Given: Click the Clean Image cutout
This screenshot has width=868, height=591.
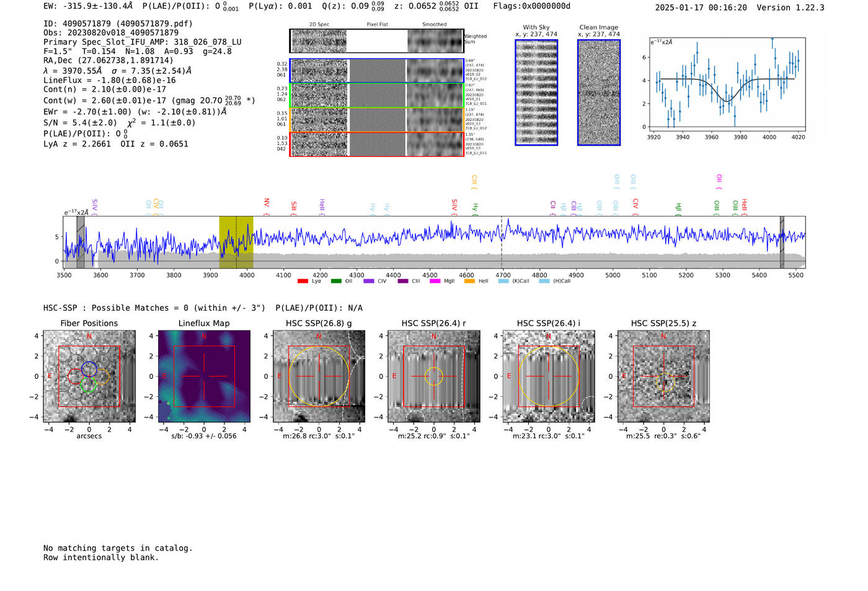Looking at the screenshot, I should pyautogui.click(x=599, y=92).
